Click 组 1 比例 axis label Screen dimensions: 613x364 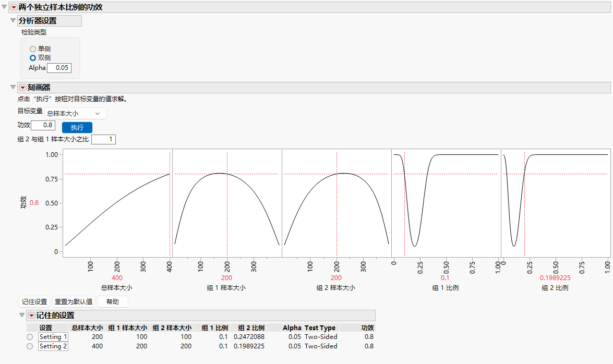[446, 288]
